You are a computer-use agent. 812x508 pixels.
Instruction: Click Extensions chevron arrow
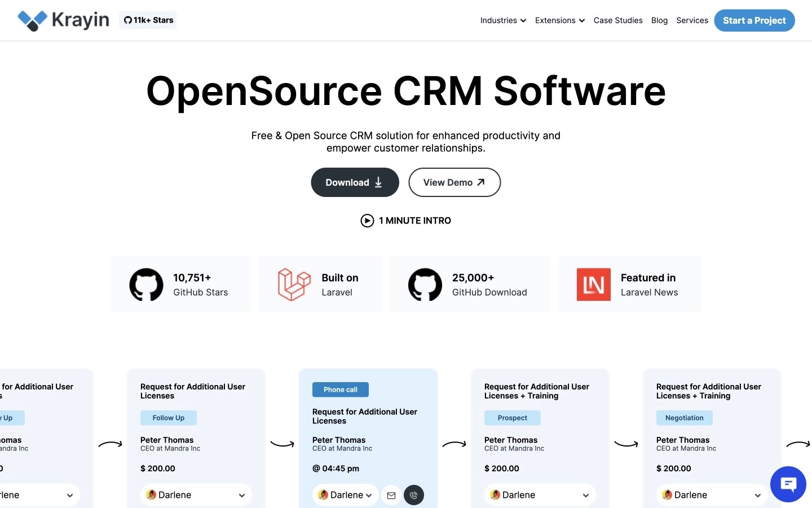coord(582,21)
